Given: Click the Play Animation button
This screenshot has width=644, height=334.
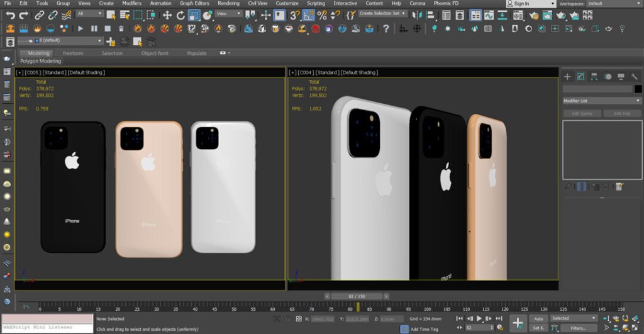Looking at the screenshot, I should [479, 318].
